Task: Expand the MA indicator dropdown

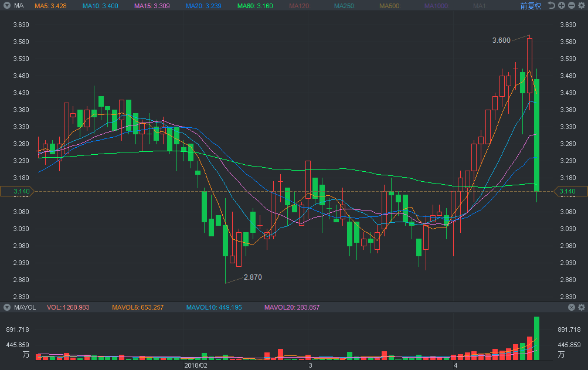Action: pos(6,5)
